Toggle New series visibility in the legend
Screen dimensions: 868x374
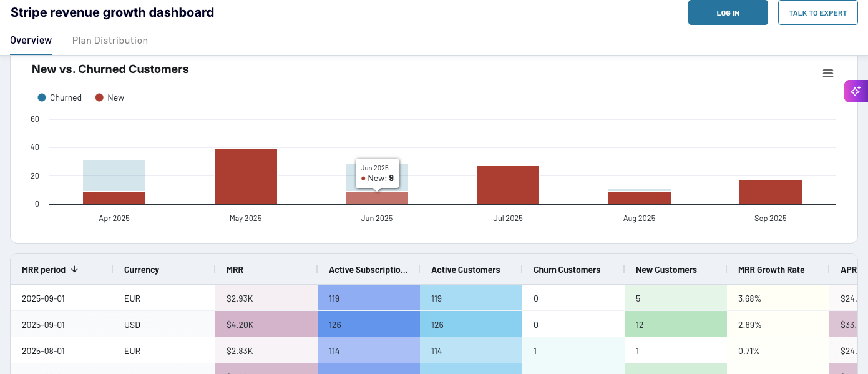pyautogui.click(x=110, y=97)
